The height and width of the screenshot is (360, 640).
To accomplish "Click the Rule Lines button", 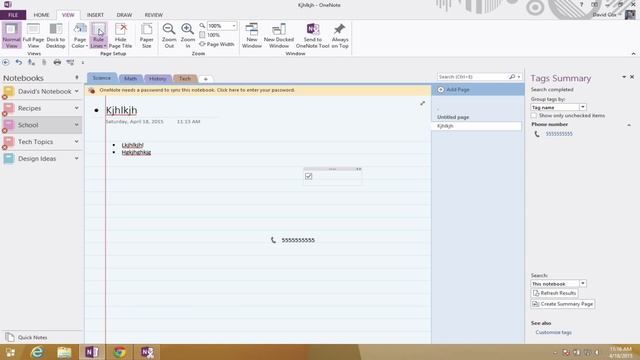I will click(x=98, y=36).
